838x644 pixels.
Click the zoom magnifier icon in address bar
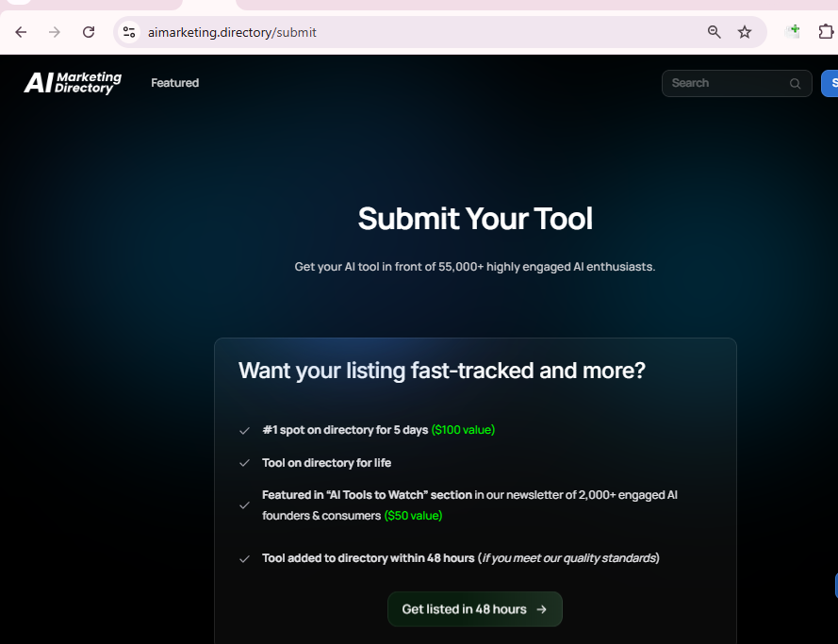point(715,32)
